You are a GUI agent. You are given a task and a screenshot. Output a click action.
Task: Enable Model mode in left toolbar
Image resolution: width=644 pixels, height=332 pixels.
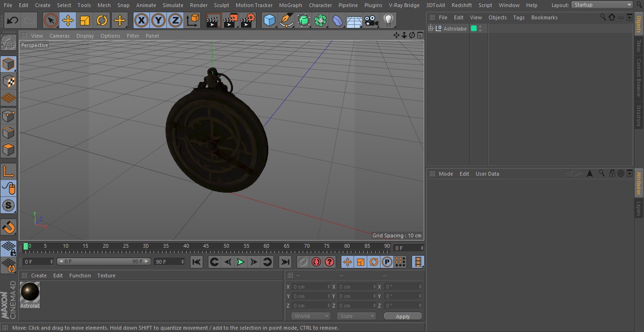coord(8,64)
